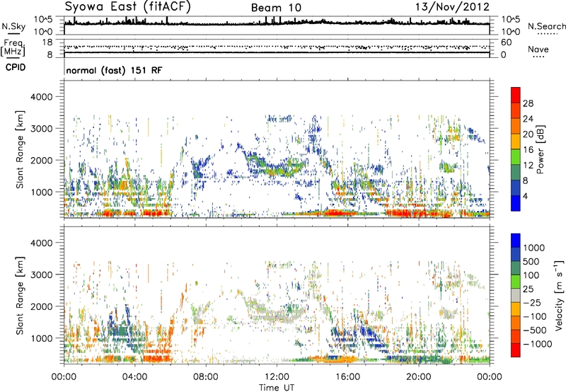The height and width of the screenshot is (392, 566).
Task: Click the '60' tick on the Nave axis
Action: coord(507,42)
